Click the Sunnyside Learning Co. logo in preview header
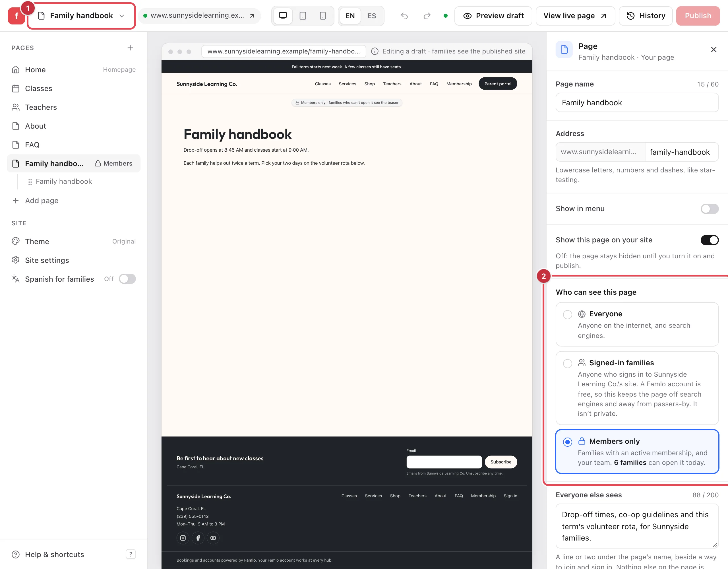 tap(207, 84)
